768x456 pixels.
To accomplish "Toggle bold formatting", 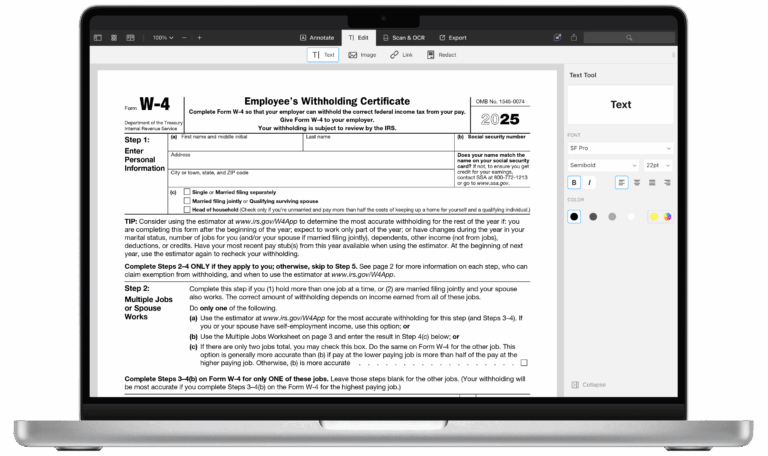I will pyautogui.click(x=574, y=183).
